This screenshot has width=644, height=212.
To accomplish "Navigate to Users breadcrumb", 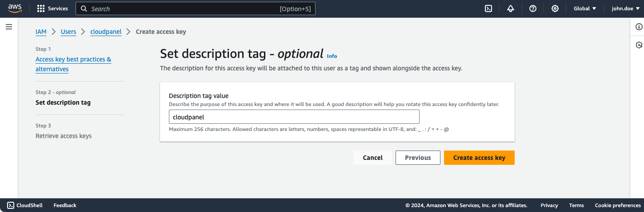I will [x=68, y=32].
